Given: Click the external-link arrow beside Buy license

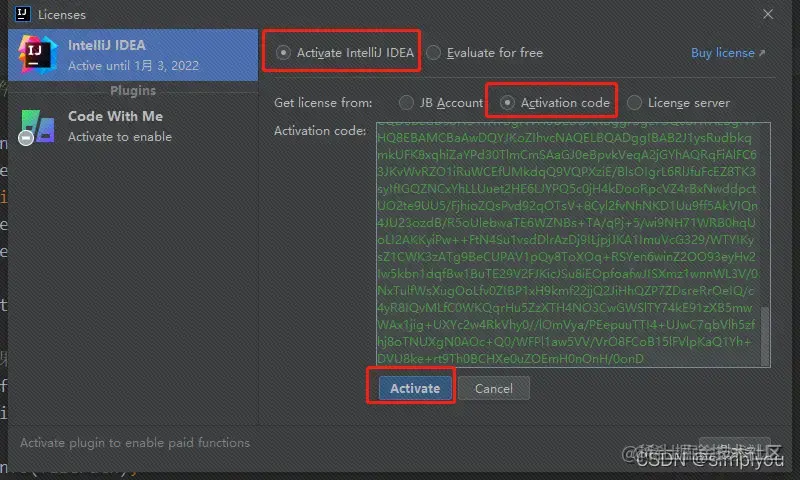Looking at the screenshot, I should pyautogui.click(x=762, y=53).
